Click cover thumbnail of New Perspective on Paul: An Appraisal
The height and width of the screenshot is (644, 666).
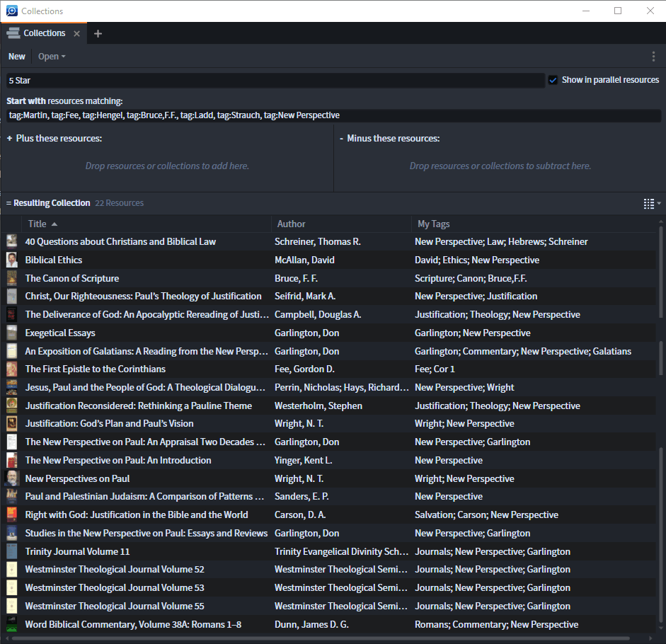coord(12,442)
